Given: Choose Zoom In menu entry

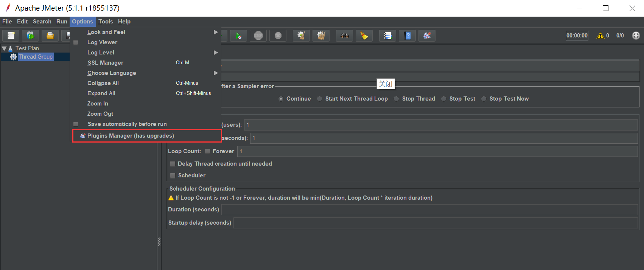Looking at the screenshot, I should pyautogui.click(x=146, y=104).
